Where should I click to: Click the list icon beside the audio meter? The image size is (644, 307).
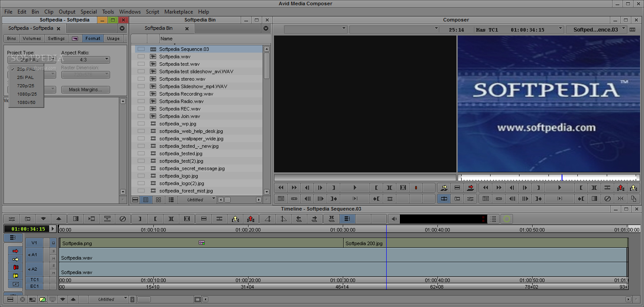494,218
